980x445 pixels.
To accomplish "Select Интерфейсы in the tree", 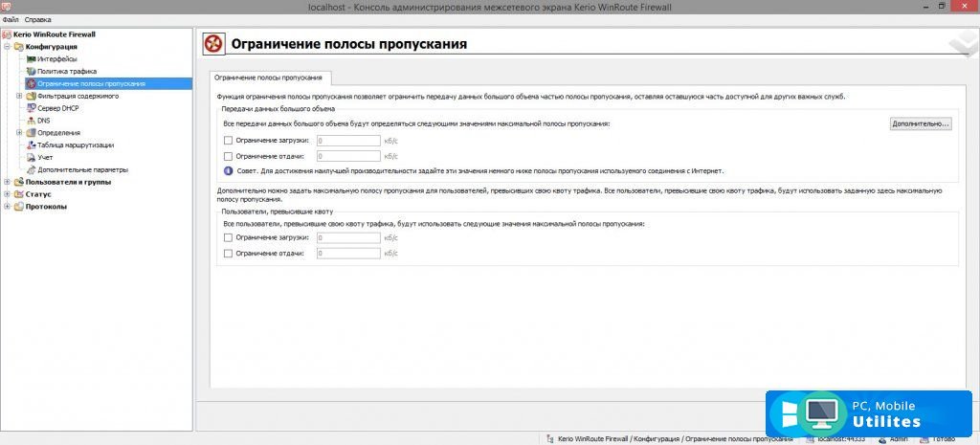I will pyautogui.click(x=57, y=58).
